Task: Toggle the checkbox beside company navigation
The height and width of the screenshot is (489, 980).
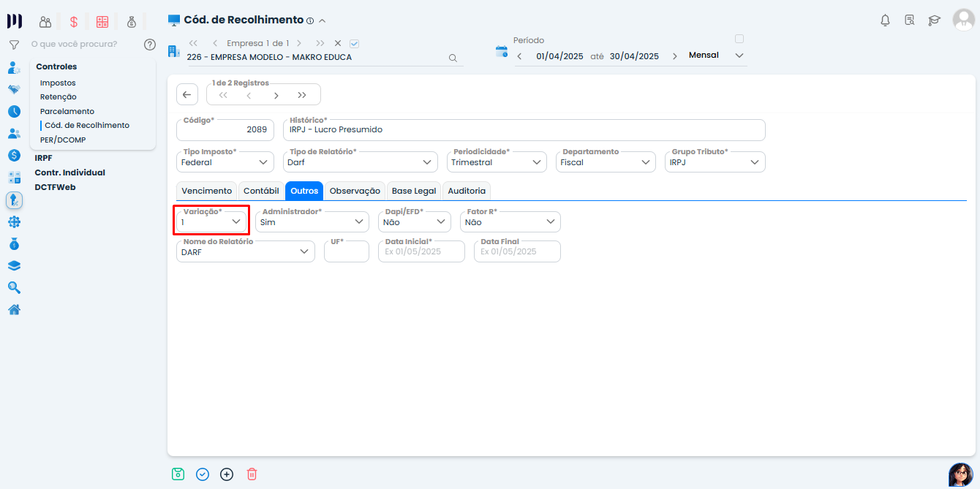Action: tap(355, 43)
